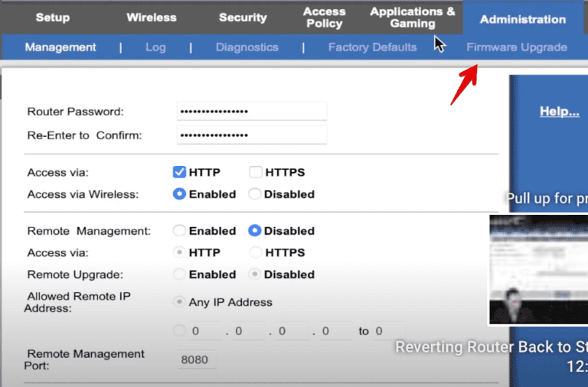The width and height of the screenshot is (588, 387).
Task: Enable the HTTPS access checkbox
Action: click(x=256, y=173)
